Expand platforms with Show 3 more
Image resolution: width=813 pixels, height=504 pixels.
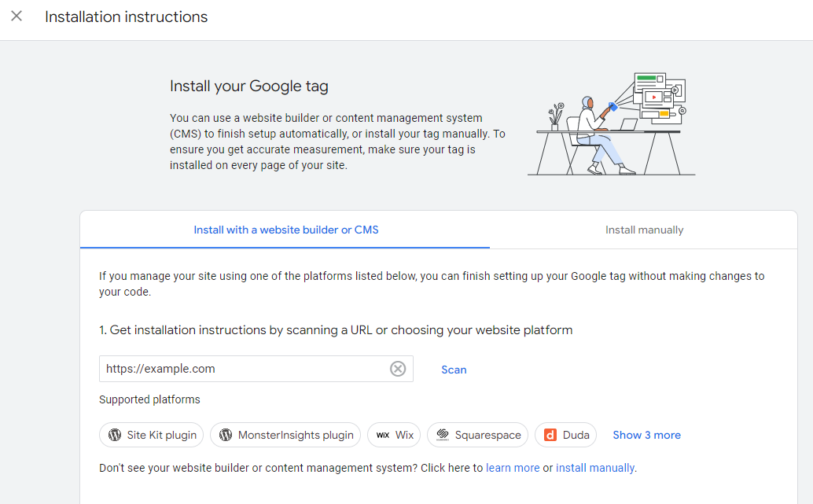coord(646,435)
